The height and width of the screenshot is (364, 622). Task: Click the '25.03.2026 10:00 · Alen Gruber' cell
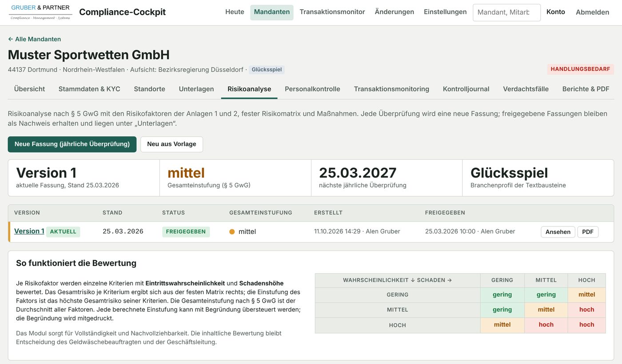coord(470,231)
